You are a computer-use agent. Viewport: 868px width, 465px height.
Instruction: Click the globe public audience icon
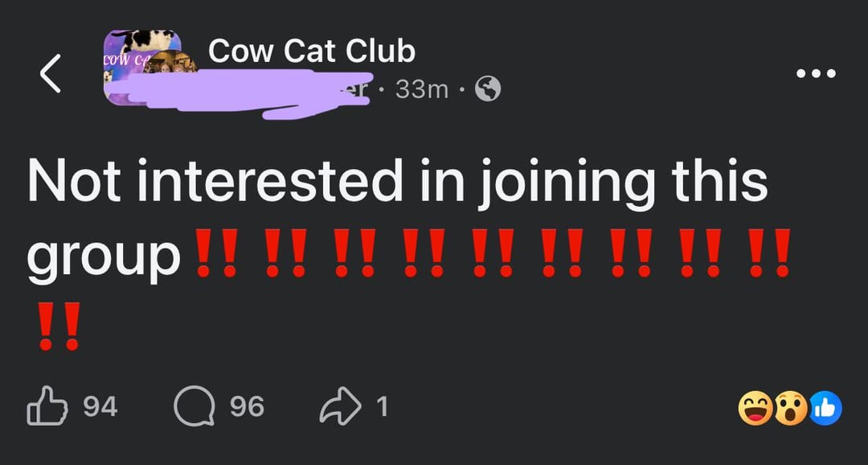488,88
